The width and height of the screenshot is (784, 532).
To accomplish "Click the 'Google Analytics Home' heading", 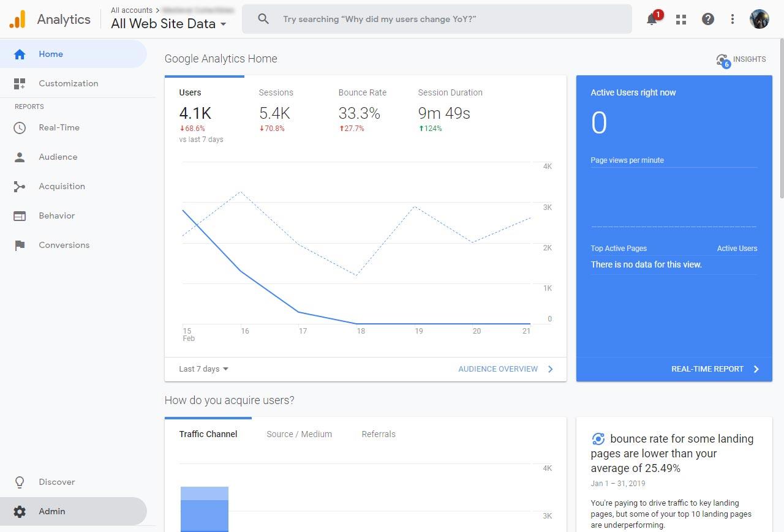I will point(221,59).
